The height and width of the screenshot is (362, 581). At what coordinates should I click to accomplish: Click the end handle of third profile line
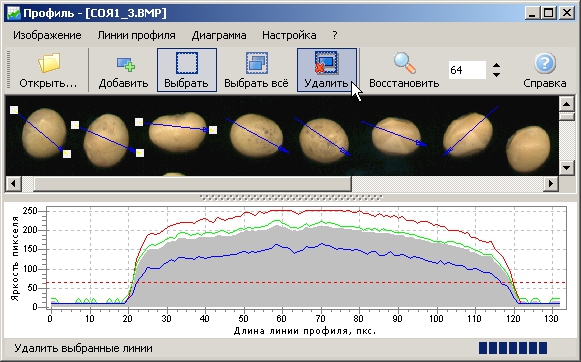point(213,130)
